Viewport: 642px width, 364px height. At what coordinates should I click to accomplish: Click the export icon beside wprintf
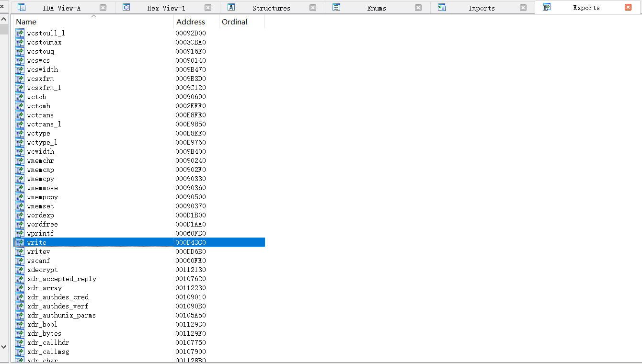pyautogui.click(x=20, y=233)
